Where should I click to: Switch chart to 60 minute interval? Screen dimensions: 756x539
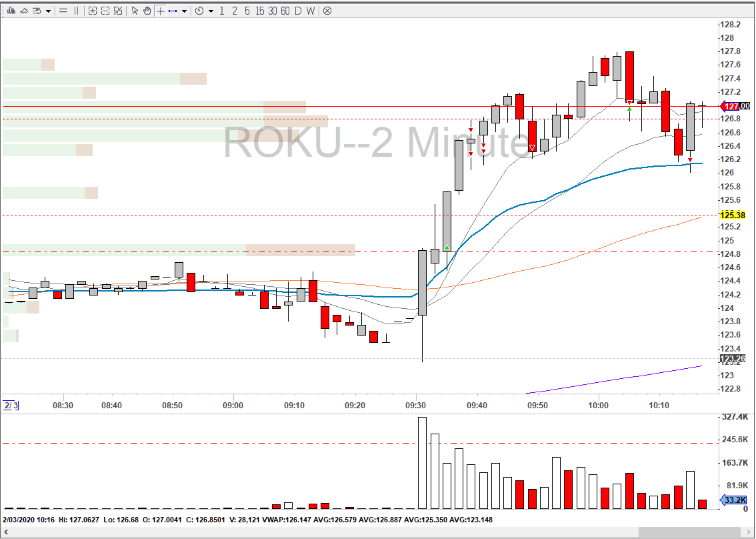click(285, 11)
